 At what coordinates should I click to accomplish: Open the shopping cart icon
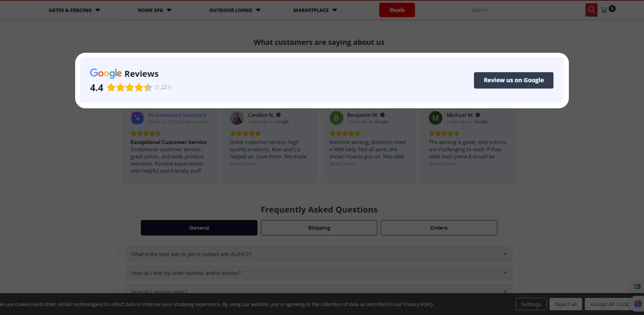point(604,10)
